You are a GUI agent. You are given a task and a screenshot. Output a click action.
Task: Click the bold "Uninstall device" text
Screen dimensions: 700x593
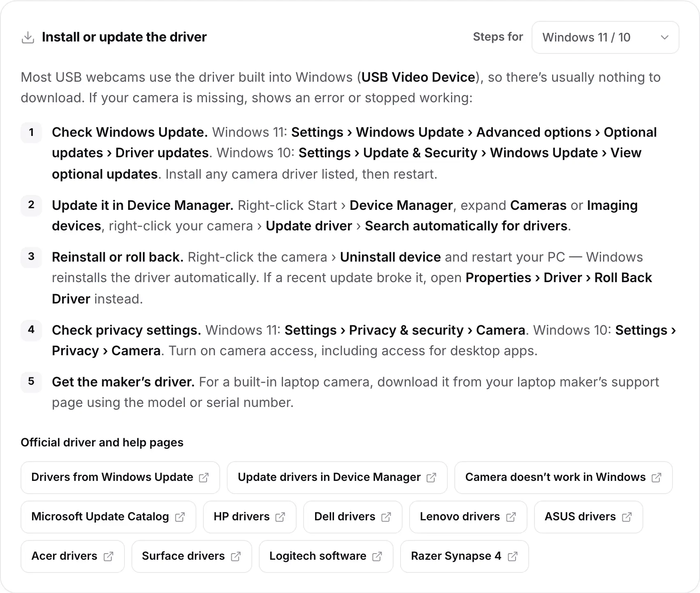point(390,257)
